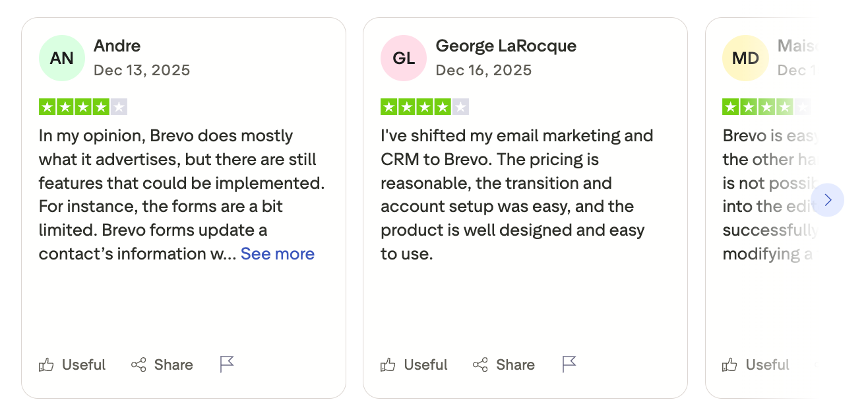This screenshot has height=412, width=868.
Task: Click George LaRocque's reviewer name
Action: click(x=506, y=46)
